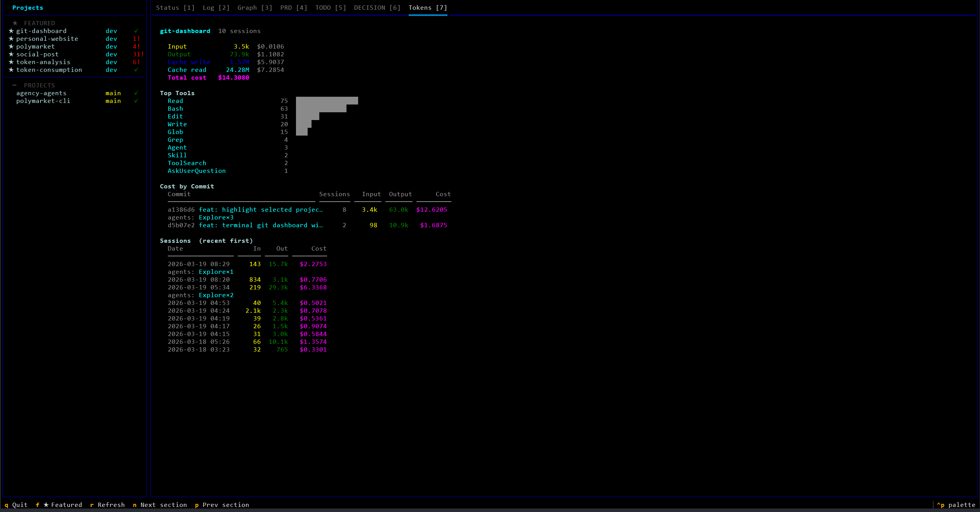The width and height of the screenshot is (980, 512).
Task: Open the DECISION [6] tab
Action: click(x=377, y=8)
